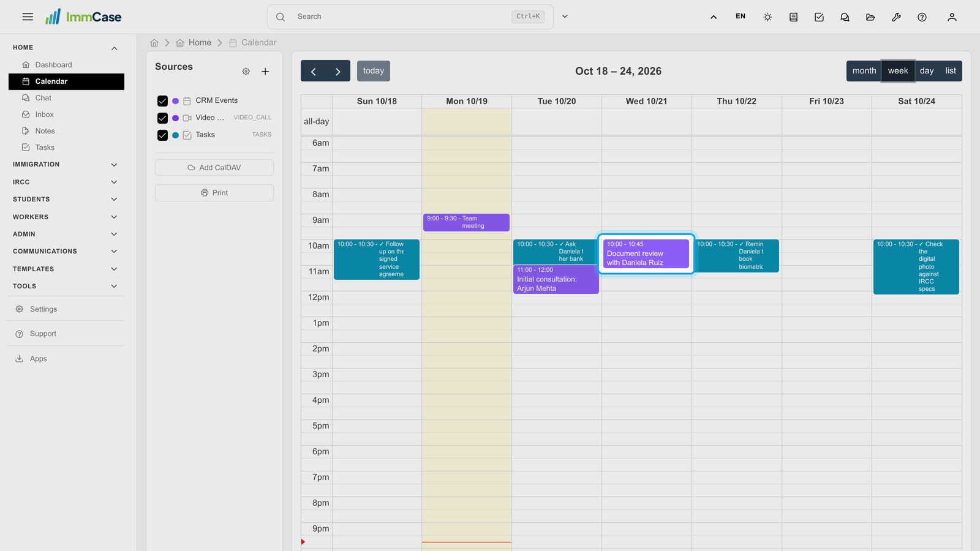Click CRM Events purple color dot
This screenshot has width=980, height=551.
176,101
